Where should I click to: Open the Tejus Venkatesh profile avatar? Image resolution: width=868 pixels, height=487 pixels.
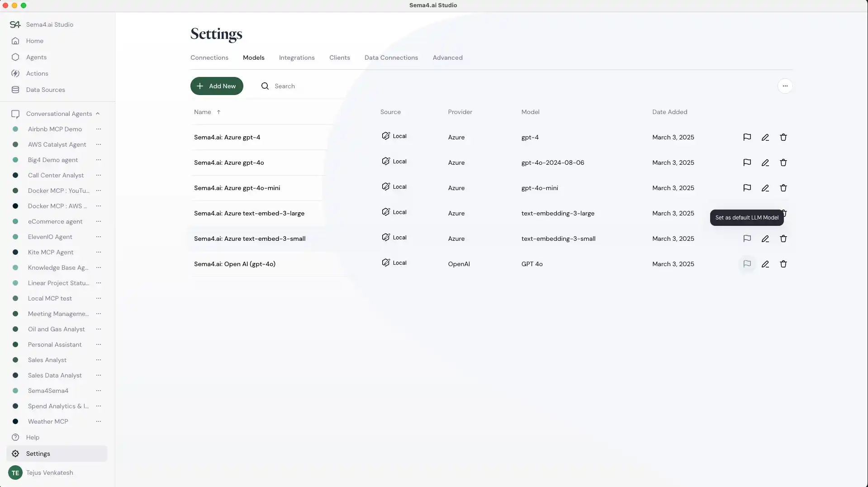point(15,473)
